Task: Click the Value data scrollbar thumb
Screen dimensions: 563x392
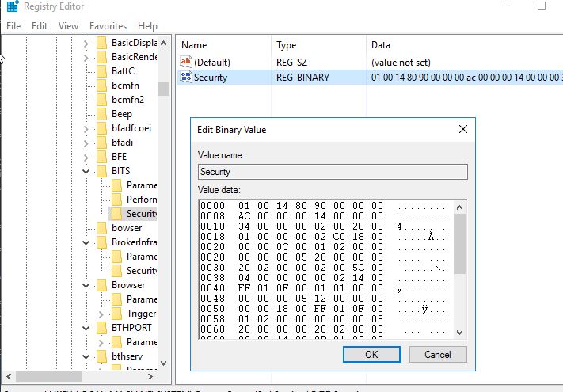Action: pos(458,245)
